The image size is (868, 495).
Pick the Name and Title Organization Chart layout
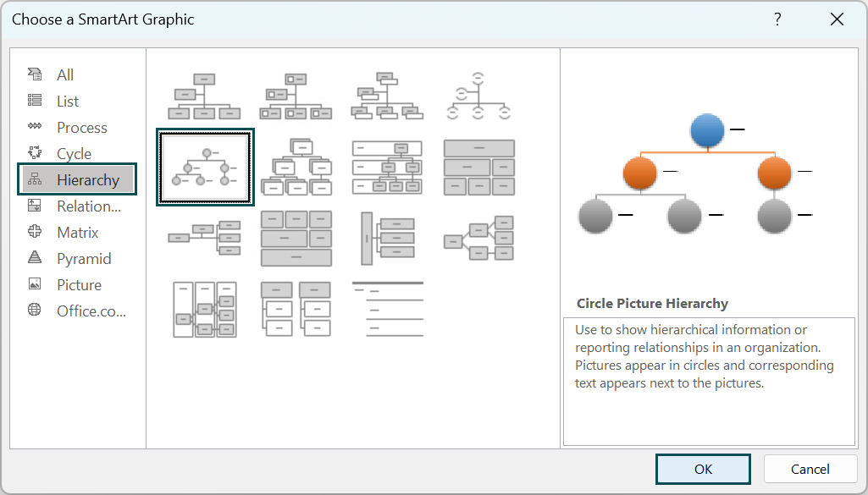pyautogui.click(x=388, y=96)
